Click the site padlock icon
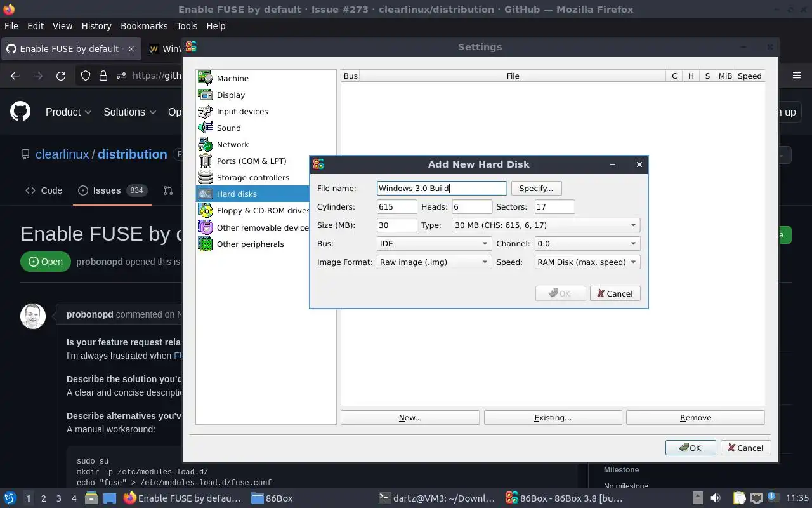The image size is (812, 508). (103, 76)
